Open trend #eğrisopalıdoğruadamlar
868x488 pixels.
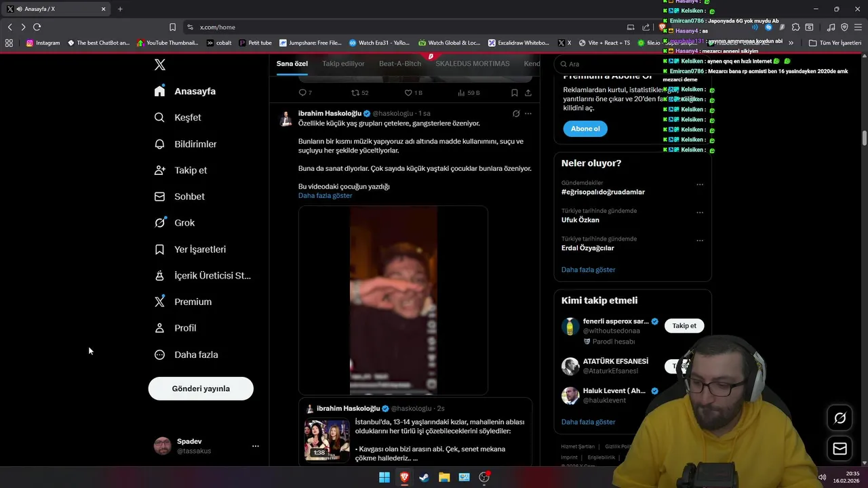pyautogui.click(x=603, y=192)
